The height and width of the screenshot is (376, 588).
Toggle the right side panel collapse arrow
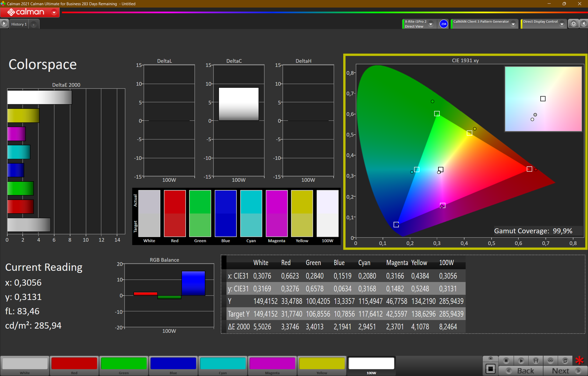pyautogui.click(x=584, y=24)
